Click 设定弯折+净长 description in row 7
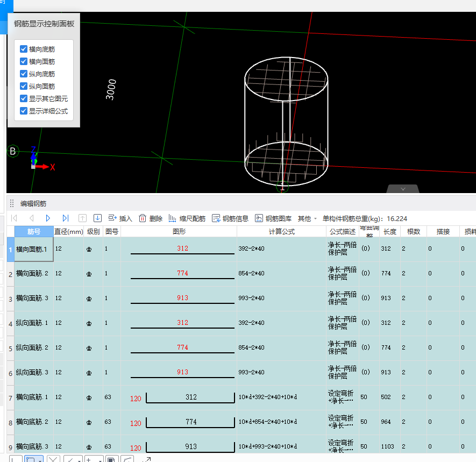Screen dimensions: 476x462 340,397
